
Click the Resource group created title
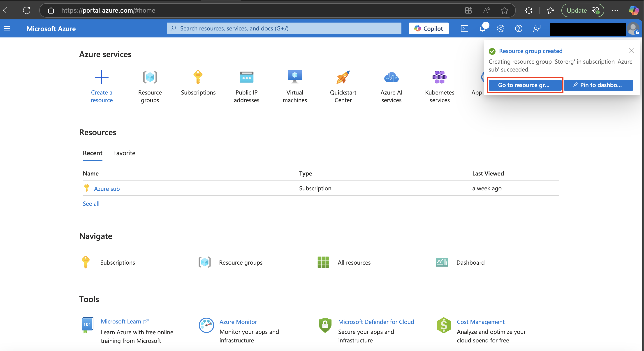530,51
